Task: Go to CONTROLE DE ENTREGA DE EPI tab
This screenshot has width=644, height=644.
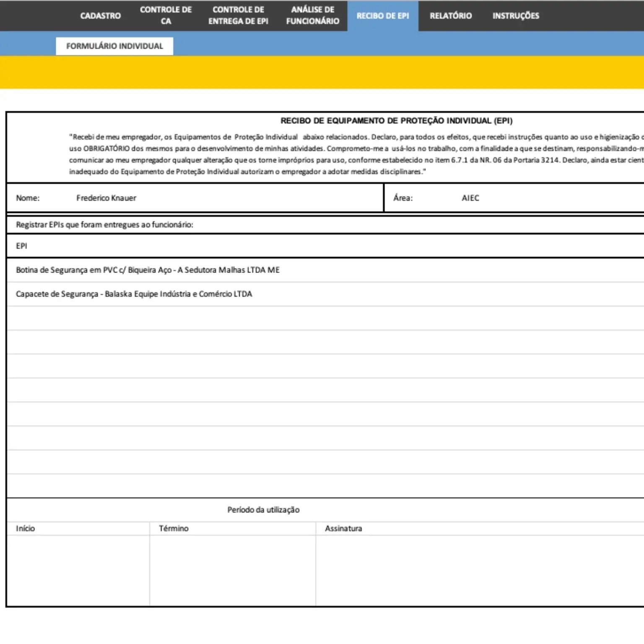Action: tap(238, 16)
